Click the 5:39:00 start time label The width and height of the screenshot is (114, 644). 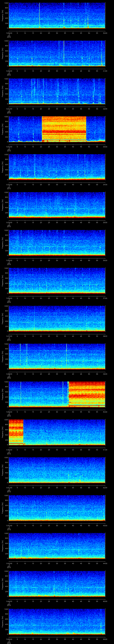pos(9,412)
